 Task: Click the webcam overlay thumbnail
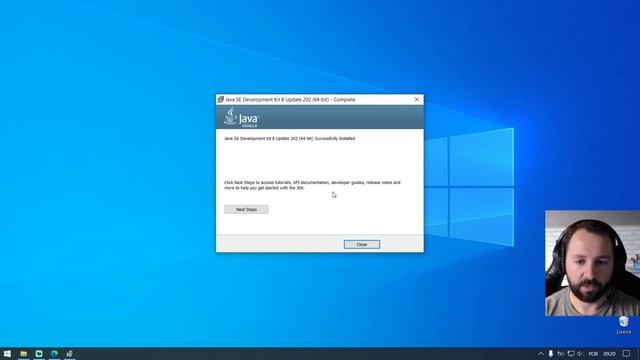tap(592, 263)
